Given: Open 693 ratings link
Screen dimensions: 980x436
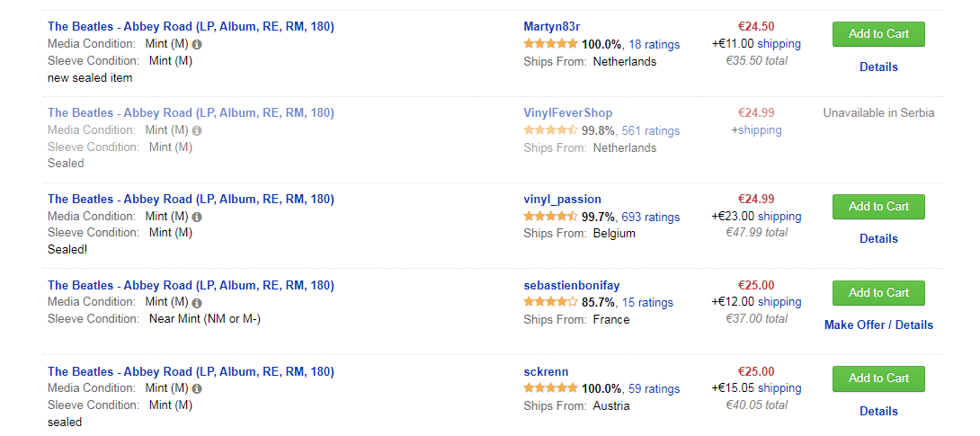Looking at the screenshot, I should pos(651,217).
